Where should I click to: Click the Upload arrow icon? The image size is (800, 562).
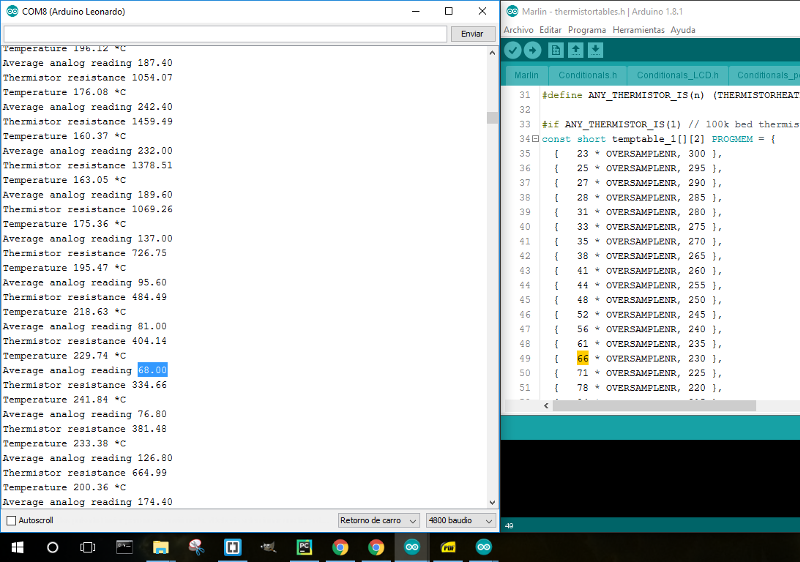click(x=532, y=50)
